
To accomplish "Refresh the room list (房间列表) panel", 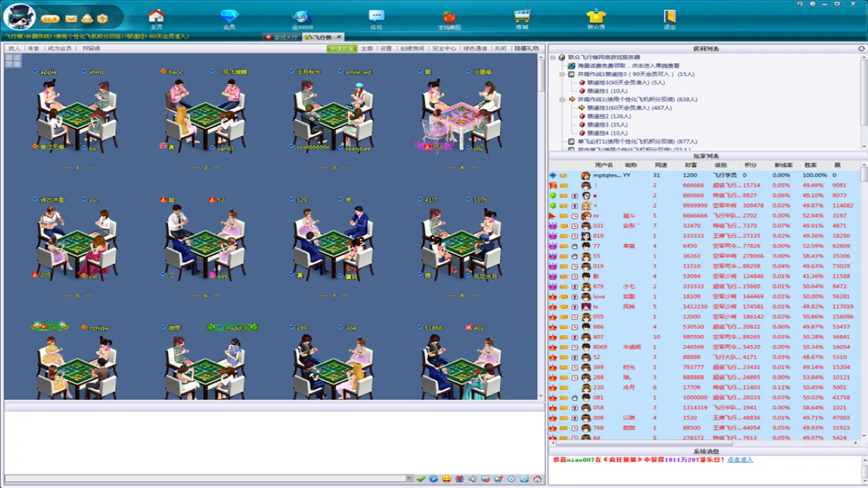I will pyautogui.click(x=862, y=49).
